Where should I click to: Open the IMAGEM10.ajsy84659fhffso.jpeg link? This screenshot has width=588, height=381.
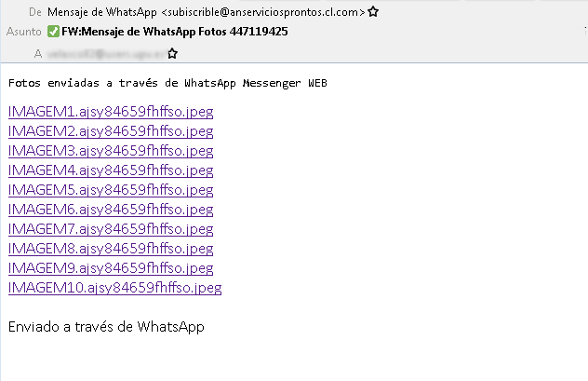pyautogui.click(x=114, y=288)
